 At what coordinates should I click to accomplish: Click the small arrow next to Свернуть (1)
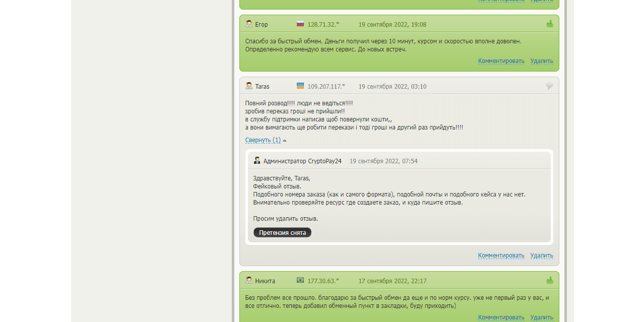click(x=285, y=141)
